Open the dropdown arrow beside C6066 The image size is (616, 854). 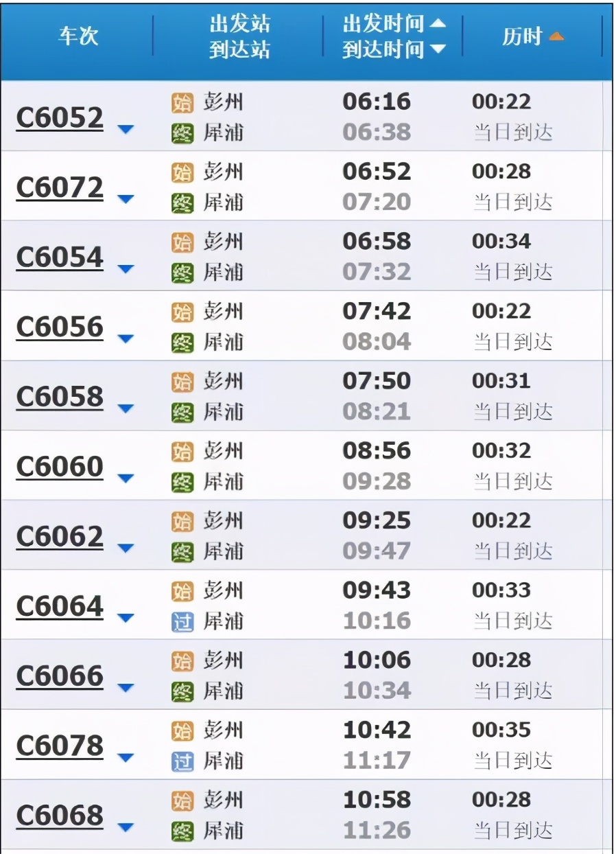pyautogui.click(x=125, y=687)
